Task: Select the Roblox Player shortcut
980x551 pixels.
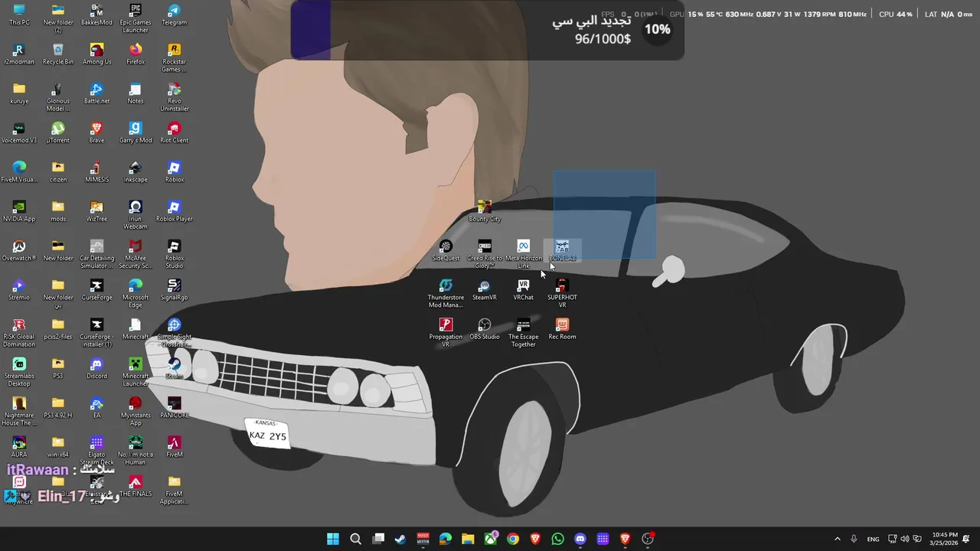Action: 174,211
